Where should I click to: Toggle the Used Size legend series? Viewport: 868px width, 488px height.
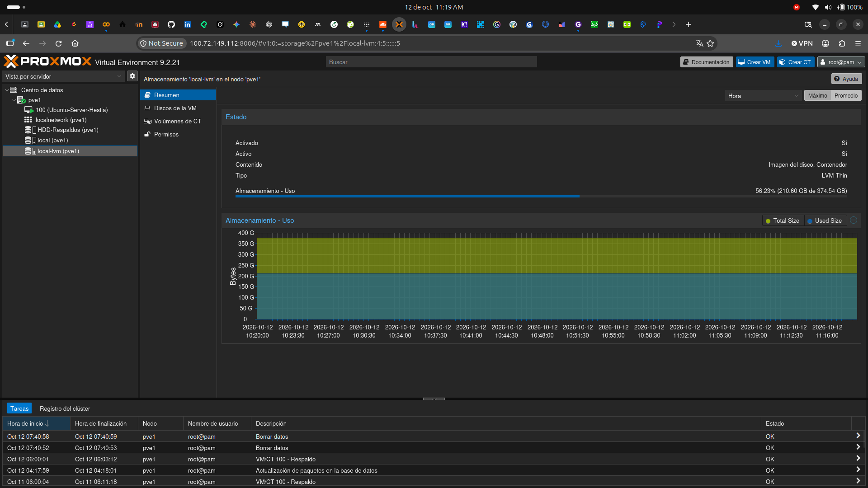825,221
